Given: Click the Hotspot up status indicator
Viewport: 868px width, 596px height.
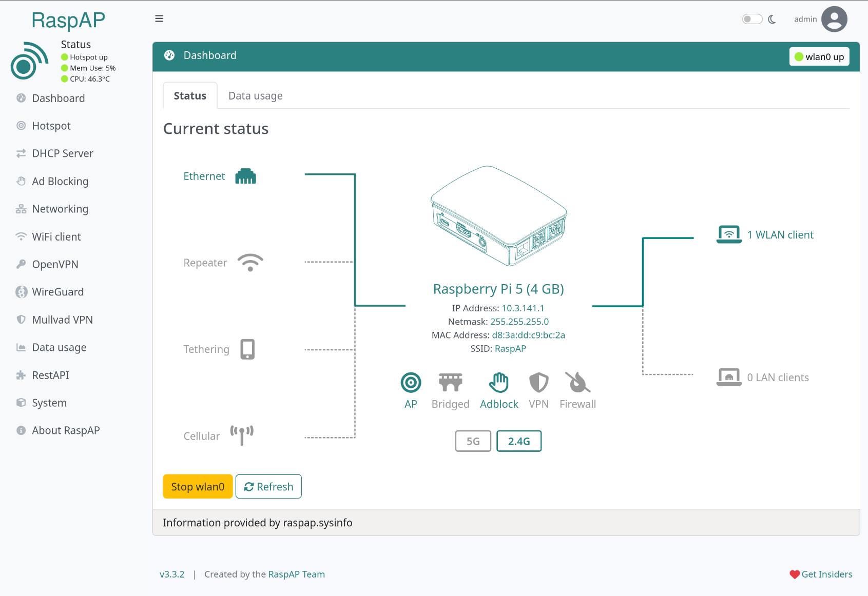Looking at the screenshot, I should [x=84, y=57].
